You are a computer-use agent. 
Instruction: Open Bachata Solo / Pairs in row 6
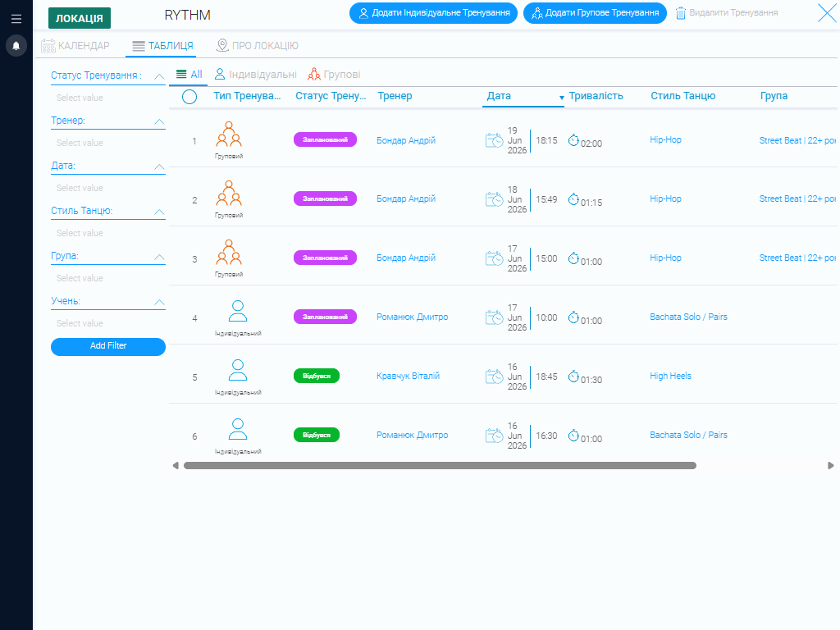(688, 435)
